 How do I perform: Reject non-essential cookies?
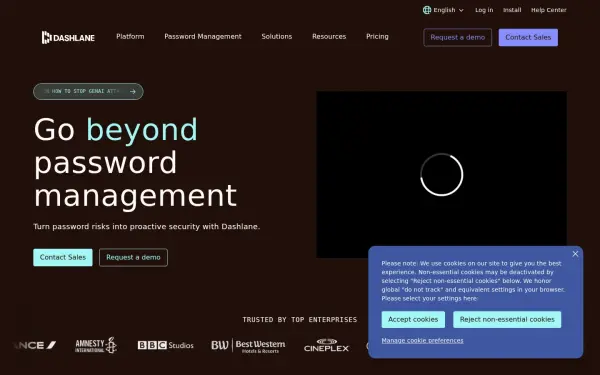(x=507, y=320)
